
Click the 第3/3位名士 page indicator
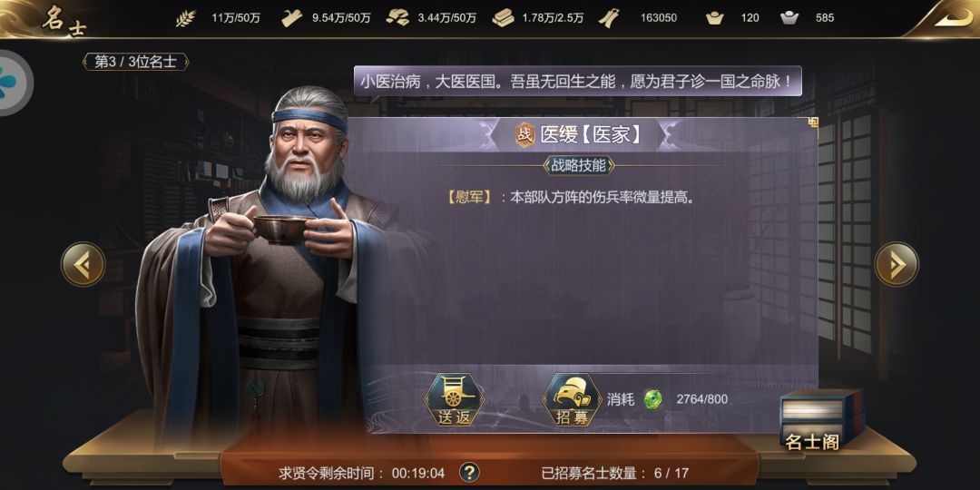(135, 62)
